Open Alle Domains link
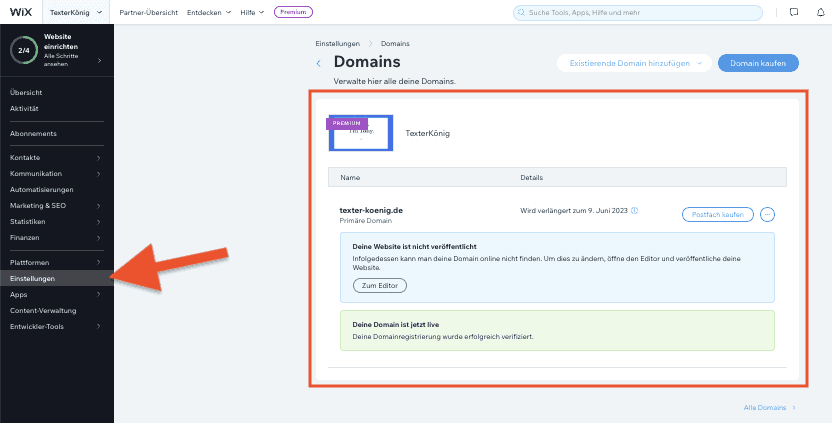This screenshot has height=423, width=832. (769, 408)
